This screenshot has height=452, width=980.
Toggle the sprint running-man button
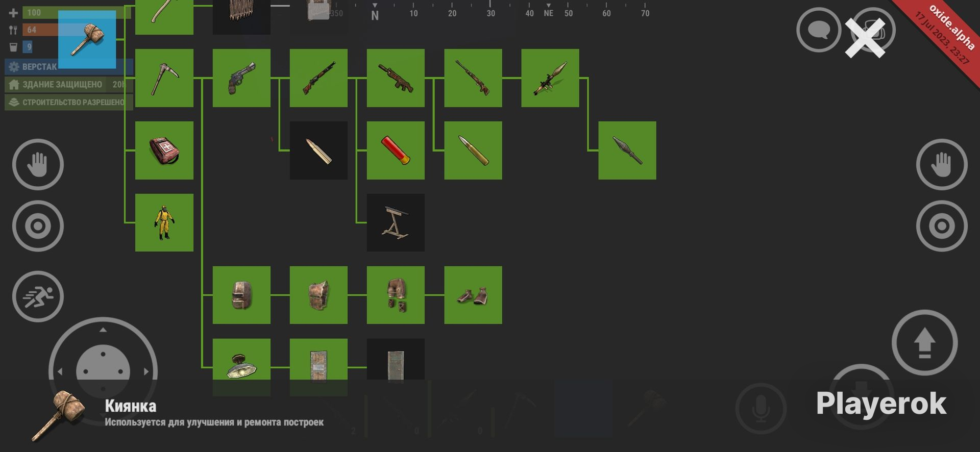tap(38, 296)
